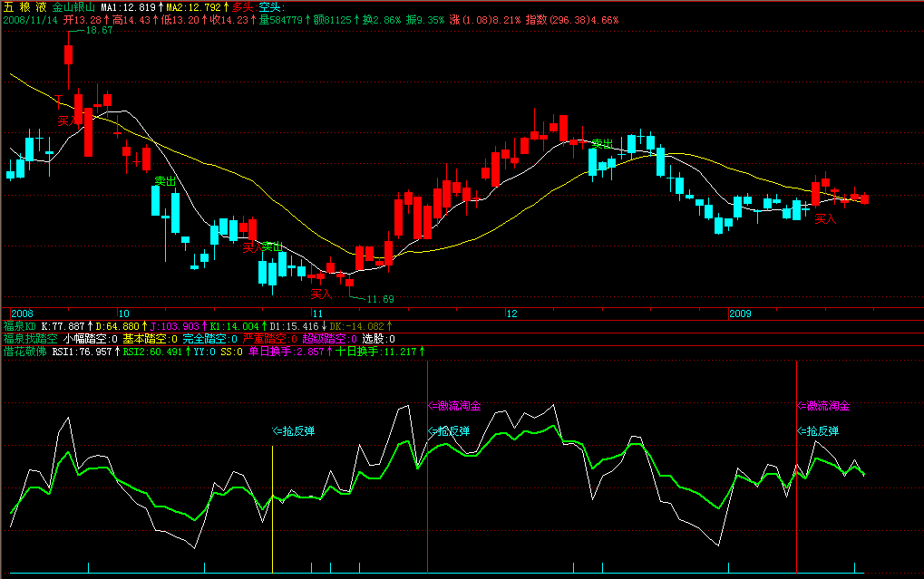Click the opening price 开13.28
The image size is (924, 579).
tap(83, 20)
